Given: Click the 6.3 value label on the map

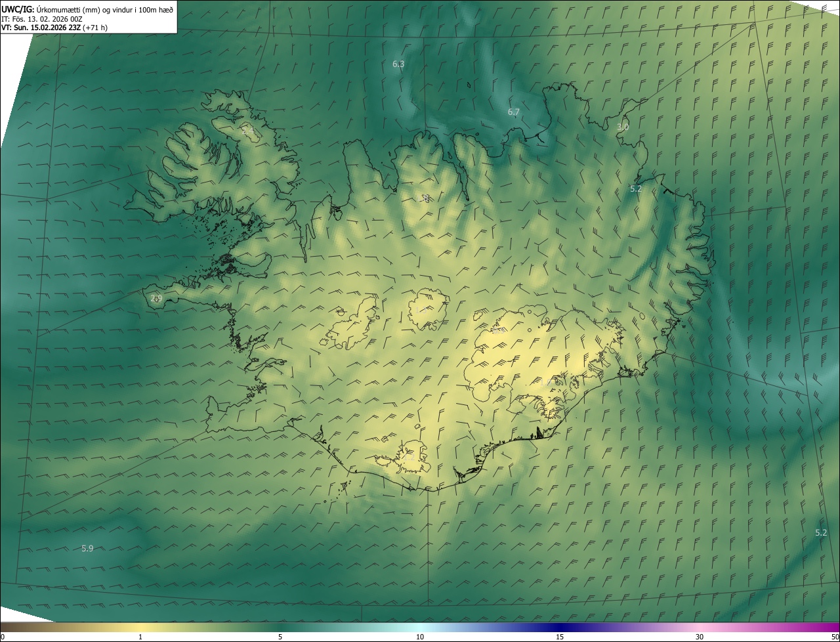Looking at the screenshot, I should 398,64.
